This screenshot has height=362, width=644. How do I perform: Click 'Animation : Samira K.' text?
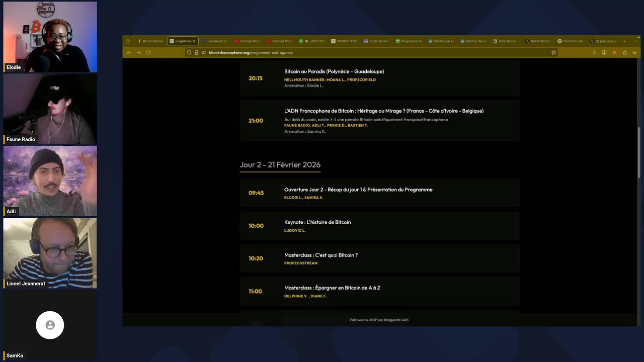click(x=305, y=131)
